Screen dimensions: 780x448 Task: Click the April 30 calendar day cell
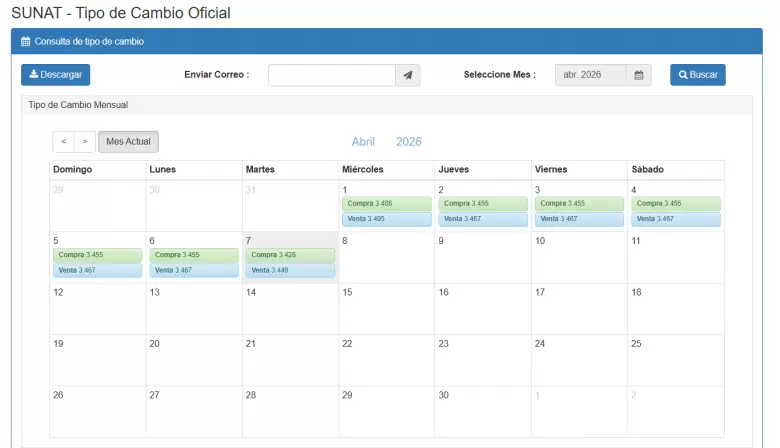click(x=482, y=412)
